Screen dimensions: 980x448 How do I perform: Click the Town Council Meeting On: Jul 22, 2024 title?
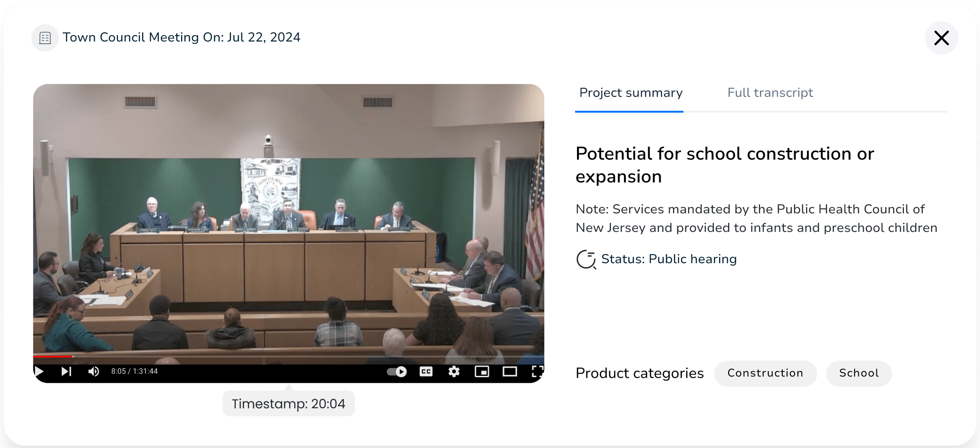coord(182,38)
